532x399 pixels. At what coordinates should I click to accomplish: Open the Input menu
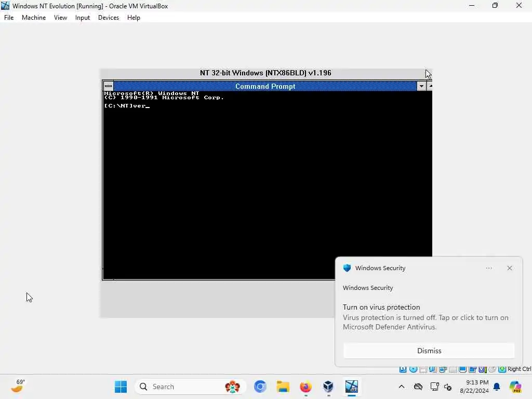(x=83, y=18)
